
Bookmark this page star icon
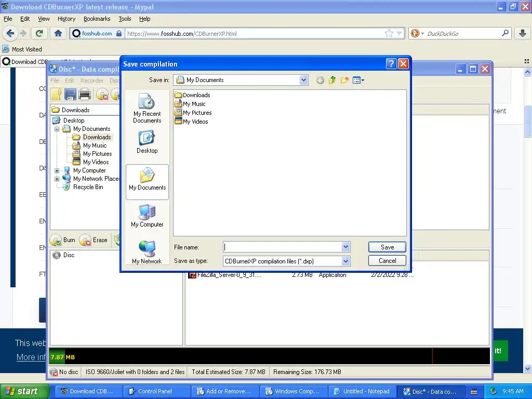pos(389,33)
